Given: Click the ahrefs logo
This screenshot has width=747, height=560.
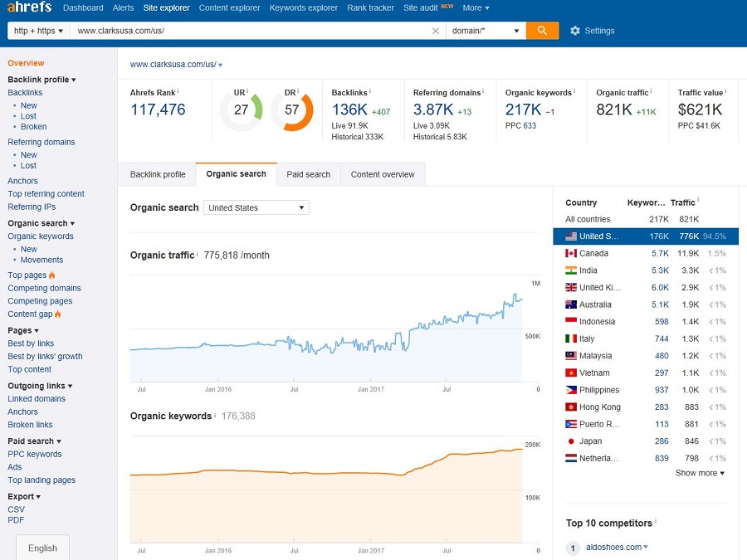Looking at the screenshot, I should [x=29, y=7].
